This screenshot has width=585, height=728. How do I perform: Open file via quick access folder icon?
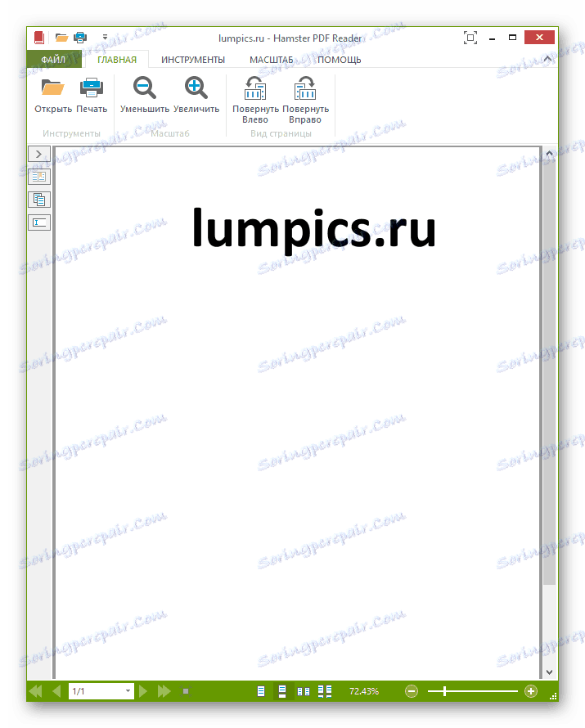coord(61,37)
